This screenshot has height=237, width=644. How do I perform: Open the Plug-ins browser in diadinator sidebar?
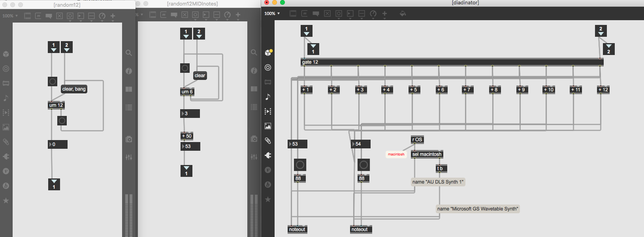[x=268, y=155]
